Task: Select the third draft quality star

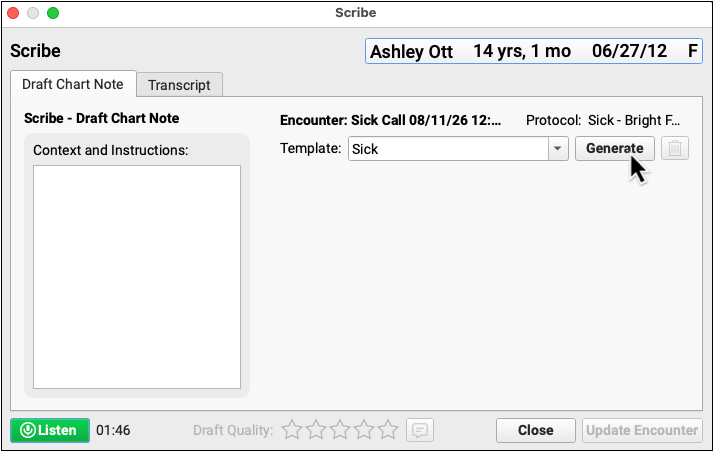Action: click(340, 430)
